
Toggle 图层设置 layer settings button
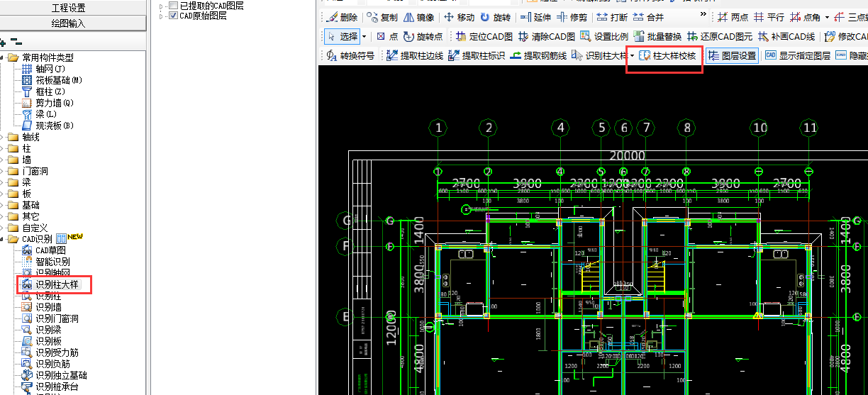click(x=733, y=55)
